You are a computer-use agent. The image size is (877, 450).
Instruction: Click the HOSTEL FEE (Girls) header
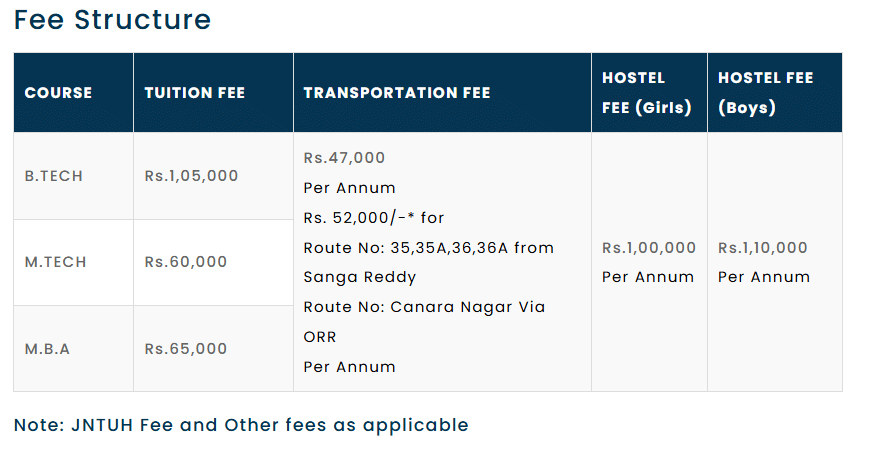[646, 93]
